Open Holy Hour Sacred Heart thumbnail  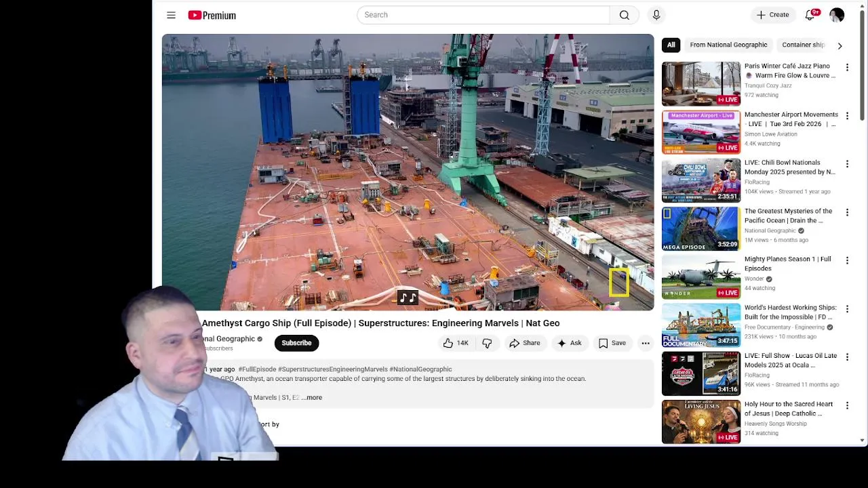(701, 422)
